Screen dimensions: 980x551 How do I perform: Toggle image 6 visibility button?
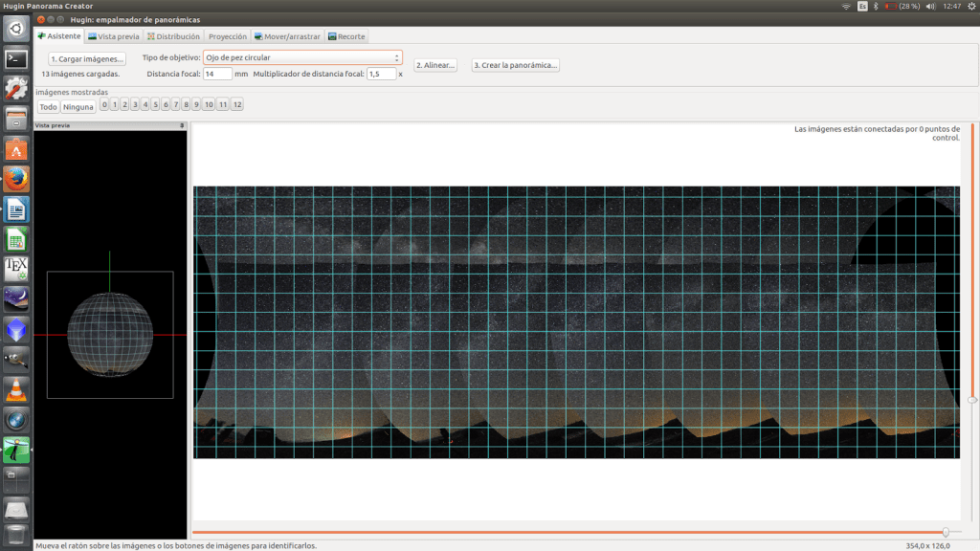point(166,105)
